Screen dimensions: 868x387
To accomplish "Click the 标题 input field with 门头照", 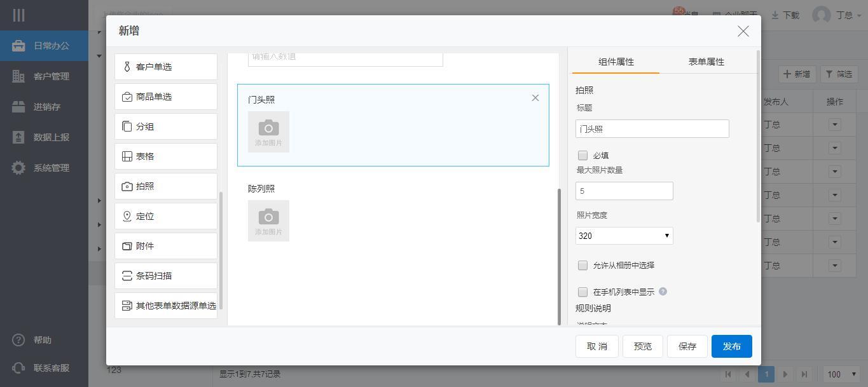I will click(x=652, y=128).
